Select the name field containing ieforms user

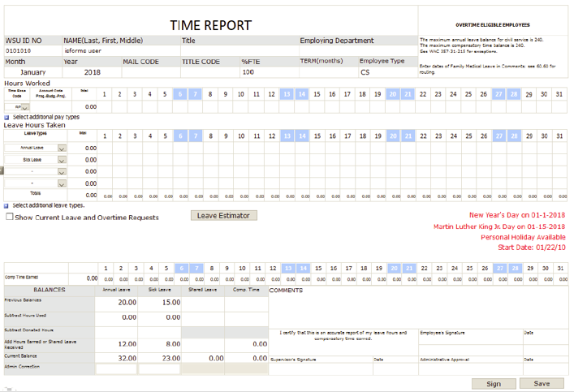pyautogui.click(x=119, y=50)
